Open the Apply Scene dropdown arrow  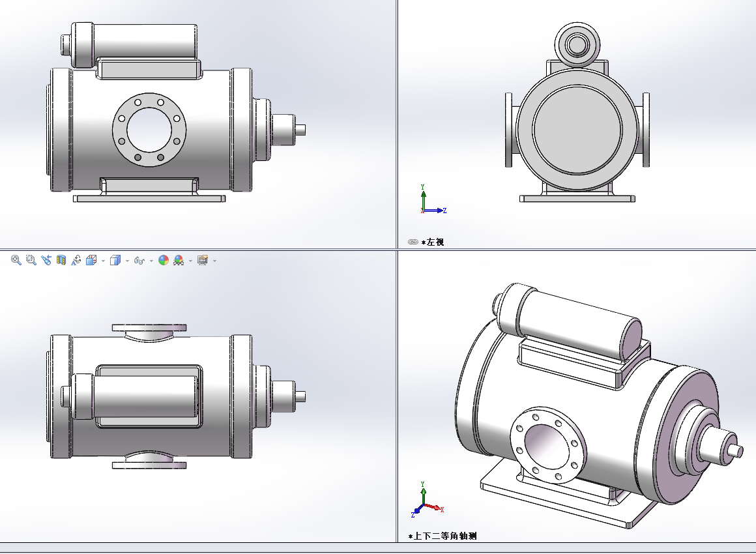(190, 261)
